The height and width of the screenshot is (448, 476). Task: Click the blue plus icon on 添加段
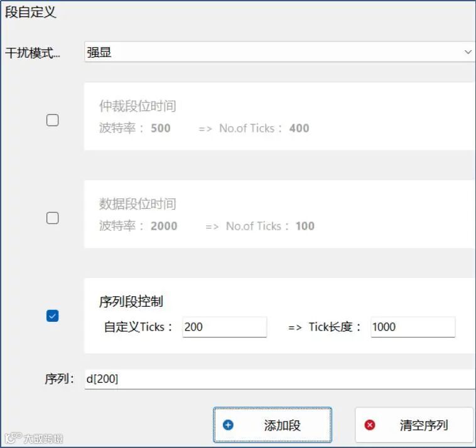coord(228,425)
